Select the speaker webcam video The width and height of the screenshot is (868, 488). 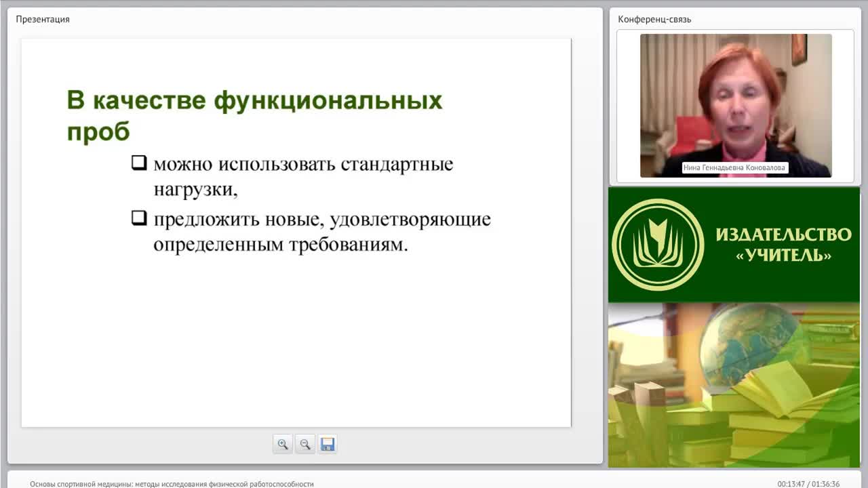click(x=736, y=106)
